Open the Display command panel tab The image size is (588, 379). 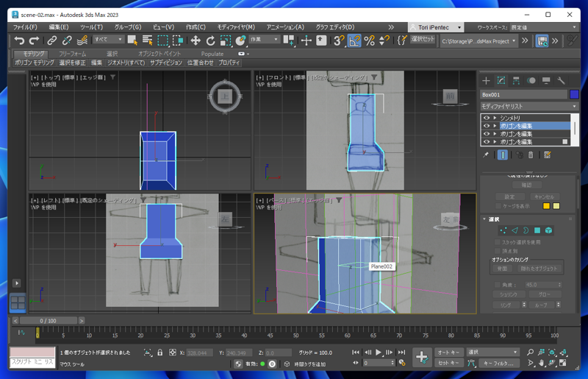pyautogui.click(x=546, y=80)
